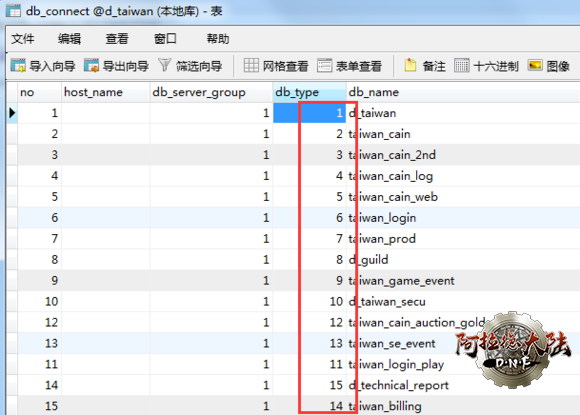Open the 帮助 menu

[x=218, y=38]
